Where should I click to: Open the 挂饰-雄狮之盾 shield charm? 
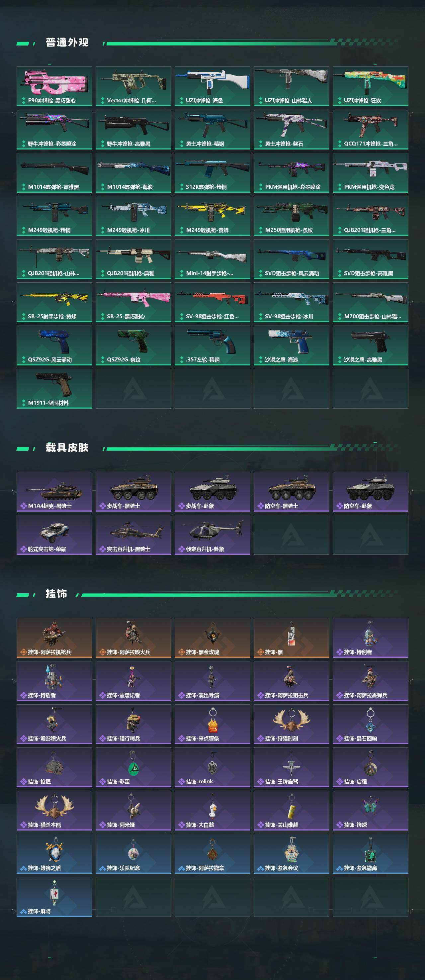pyautogui.click(x=54, y=854)
